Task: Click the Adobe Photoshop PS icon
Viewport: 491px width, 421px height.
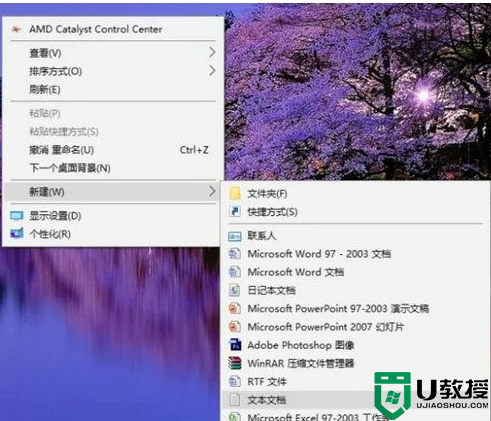Action: 235,345
